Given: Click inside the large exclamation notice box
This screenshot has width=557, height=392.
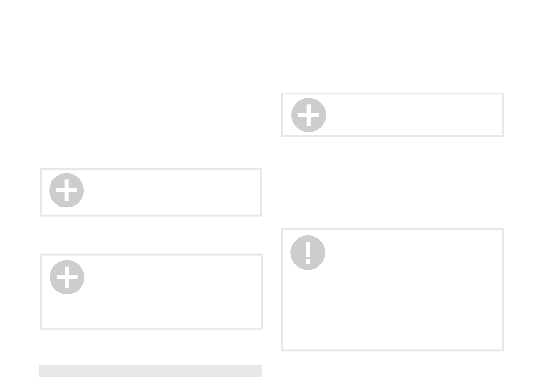Looking at the screenshot, I should pos(392,290).
